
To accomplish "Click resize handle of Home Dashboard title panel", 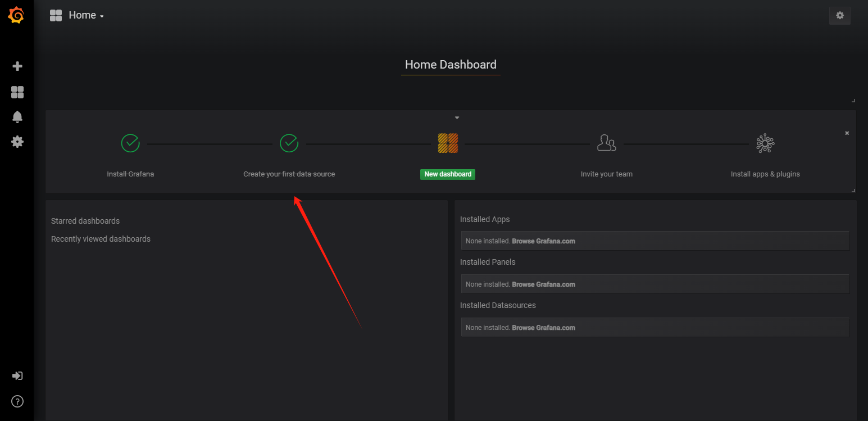I will pyautogui.click(x=853, y=100).
